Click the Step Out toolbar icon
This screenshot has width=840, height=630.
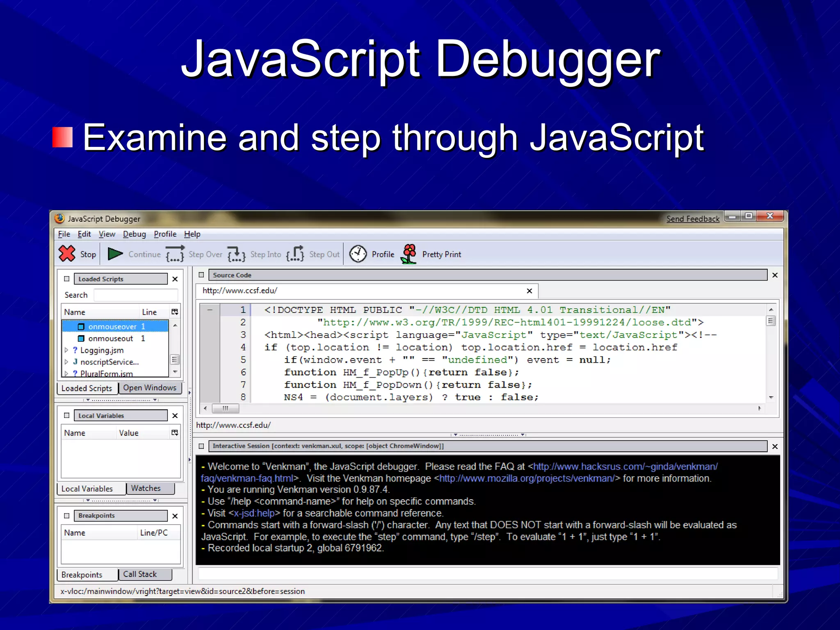coord(295,254)
